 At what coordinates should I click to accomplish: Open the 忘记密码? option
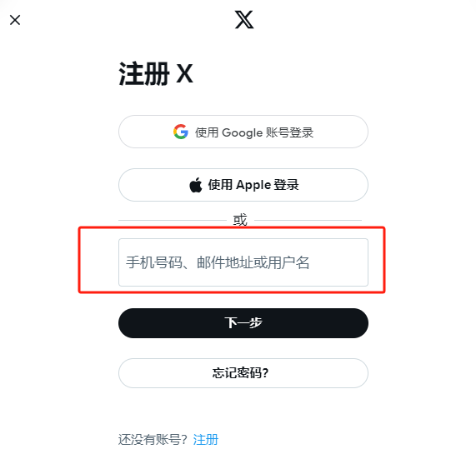click(243, 373)
